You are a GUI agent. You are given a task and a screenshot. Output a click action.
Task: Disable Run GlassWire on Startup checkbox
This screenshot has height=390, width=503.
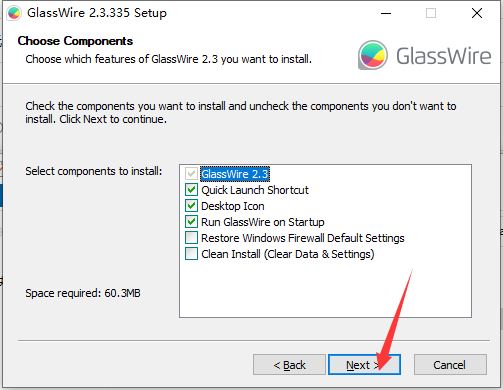(191, 222)
